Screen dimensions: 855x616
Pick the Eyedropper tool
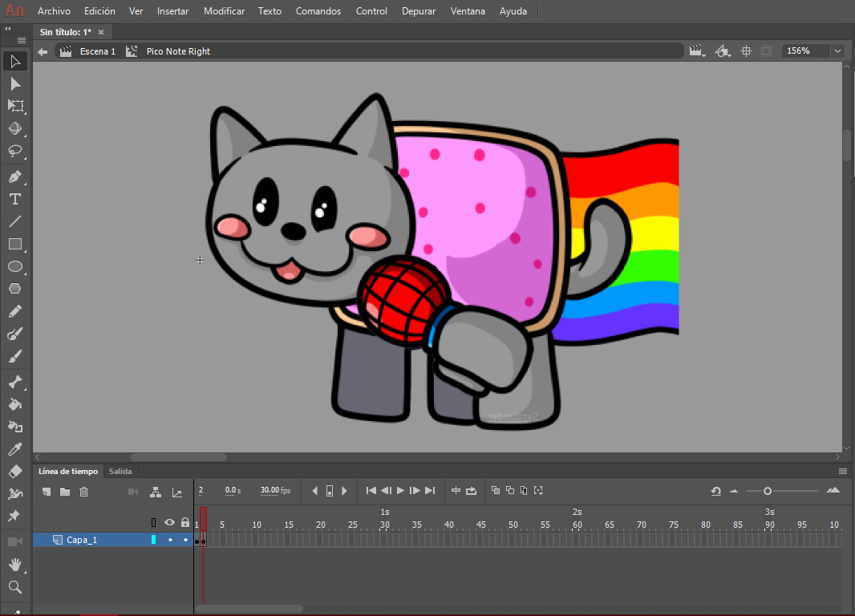pos(14,449)
